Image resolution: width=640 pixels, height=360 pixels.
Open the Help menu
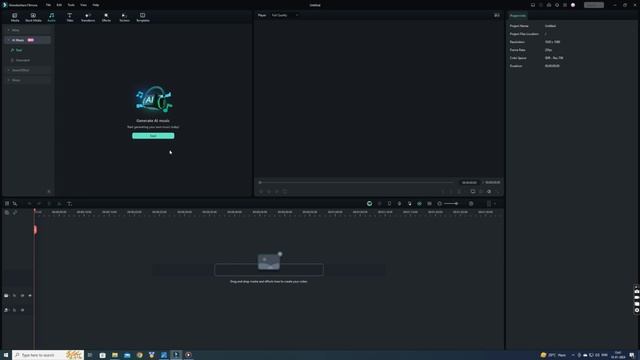tap(96, 5)
